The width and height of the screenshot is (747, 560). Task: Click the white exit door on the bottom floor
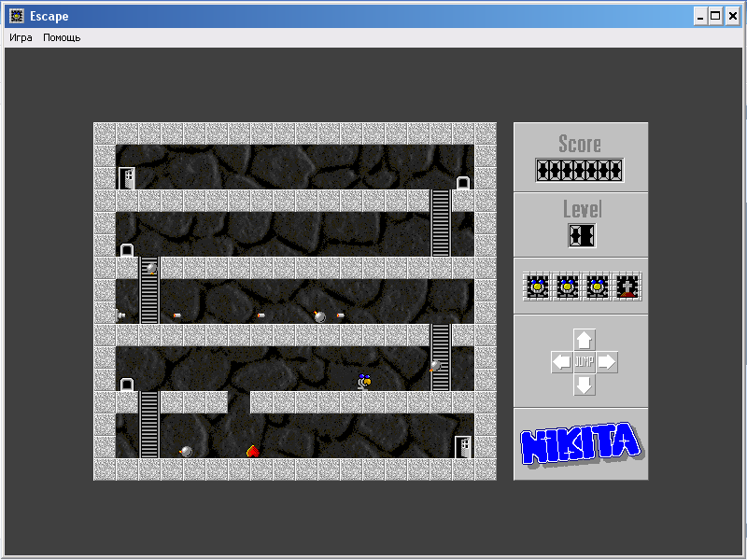pyautogui.click(x=462, y=447)
